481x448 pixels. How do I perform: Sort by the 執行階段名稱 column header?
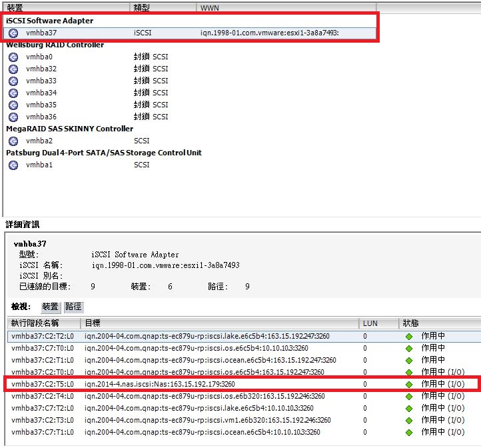tap(40, 323)
